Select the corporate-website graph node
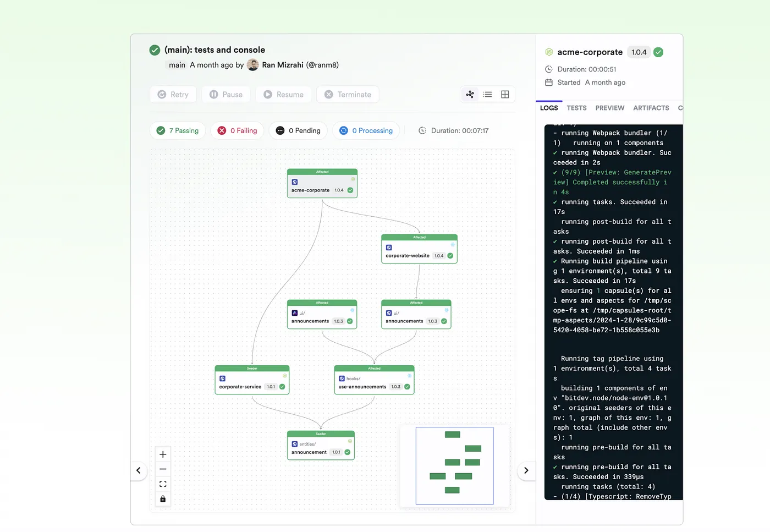 (419, 250)
